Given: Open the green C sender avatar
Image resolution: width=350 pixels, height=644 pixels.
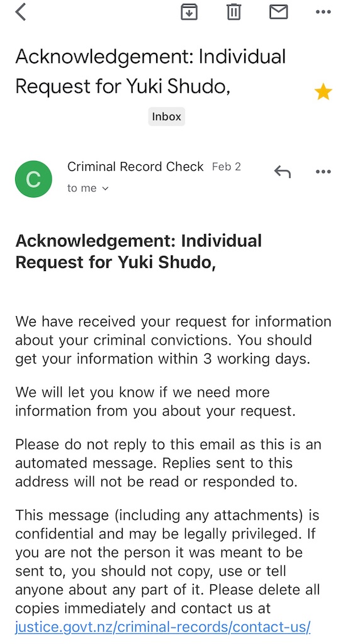Looking at the screenshot, I should click(33, 179).
